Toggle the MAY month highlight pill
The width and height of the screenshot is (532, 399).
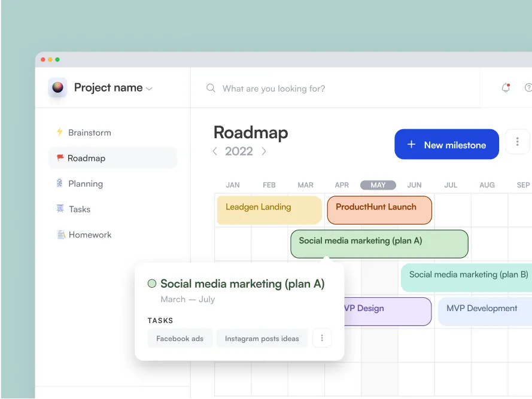pyautogui.click(x=378, y=185)
